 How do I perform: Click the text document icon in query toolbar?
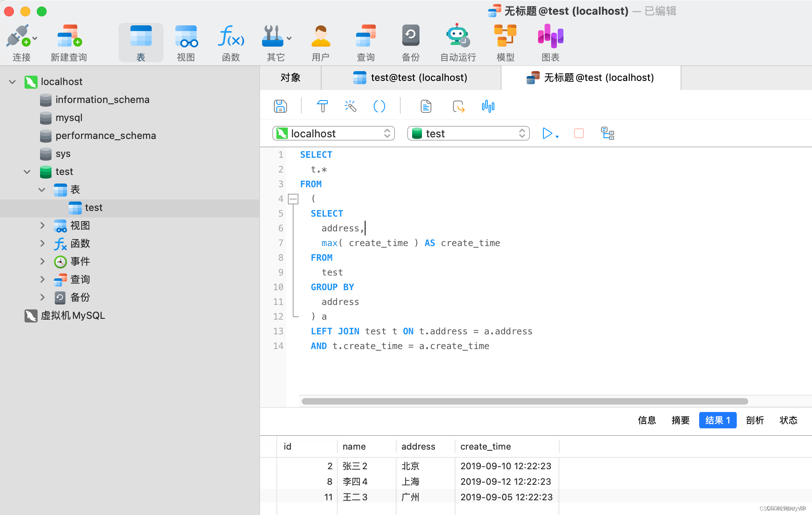point(426,106)
